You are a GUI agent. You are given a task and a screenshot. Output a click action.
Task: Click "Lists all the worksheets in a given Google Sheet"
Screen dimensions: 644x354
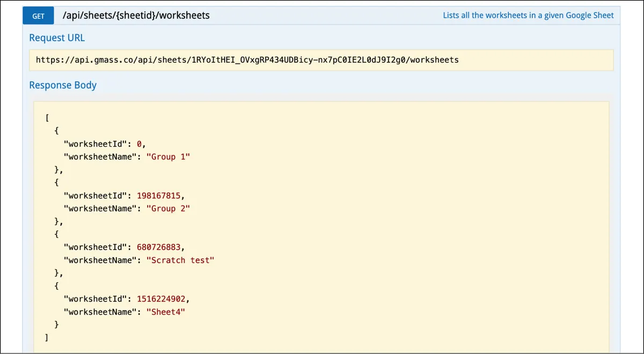pyautogui.click(x=528, y=15)
